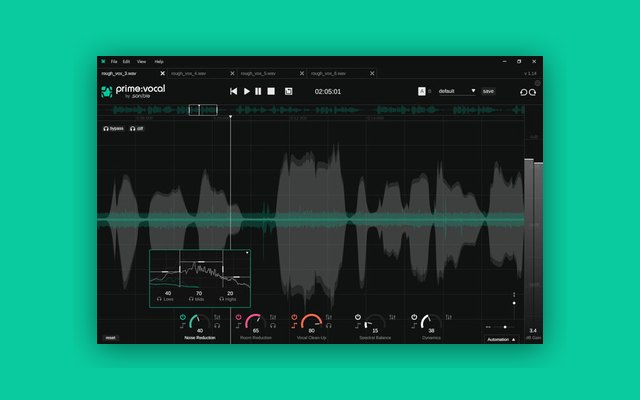Close the rough_vox_5.wav tab
640x400 pixels.
pos(302,73)
